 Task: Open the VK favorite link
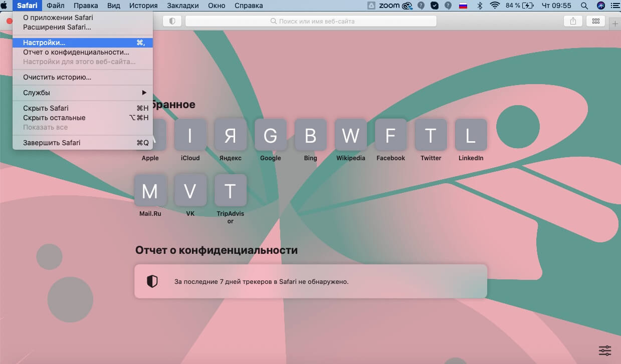(190, 190)
